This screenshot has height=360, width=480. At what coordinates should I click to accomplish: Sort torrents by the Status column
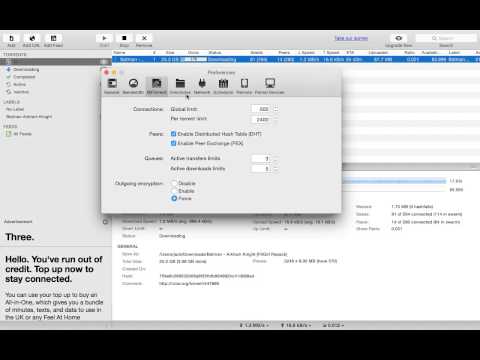click(x=215, y=53)
